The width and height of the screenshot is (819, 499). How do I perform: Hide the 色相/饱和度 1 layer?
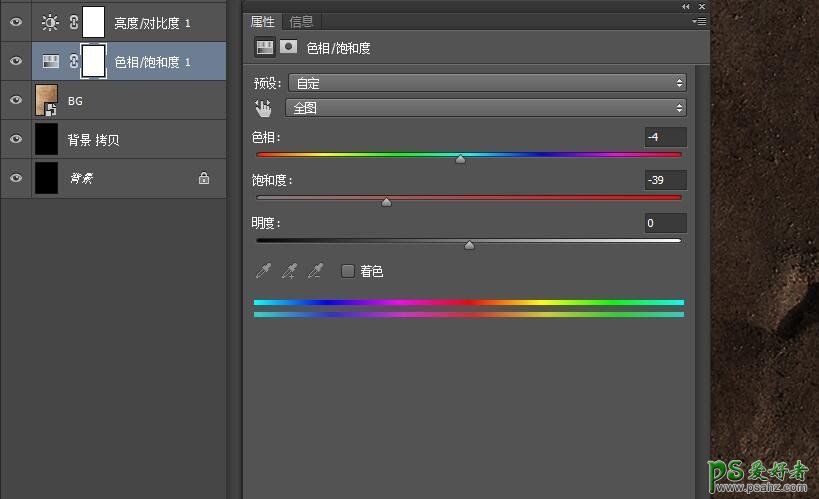tap(15, 62)
